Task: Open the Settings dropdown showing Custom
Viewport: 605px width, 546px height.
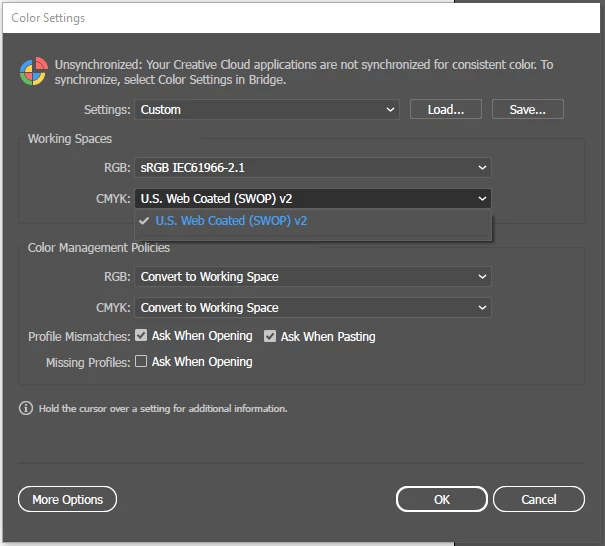Action: [x=267, y=110]
